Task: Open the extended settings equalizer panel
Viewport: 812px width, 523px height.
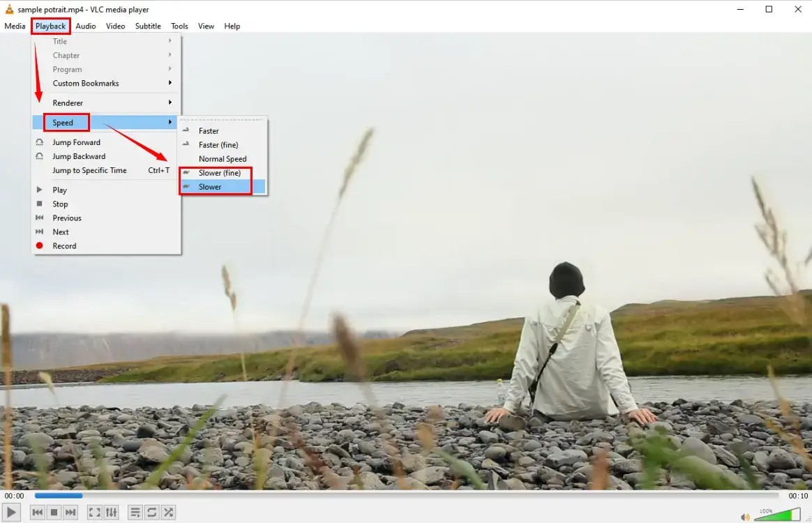Action: click(x=111, y=512)
